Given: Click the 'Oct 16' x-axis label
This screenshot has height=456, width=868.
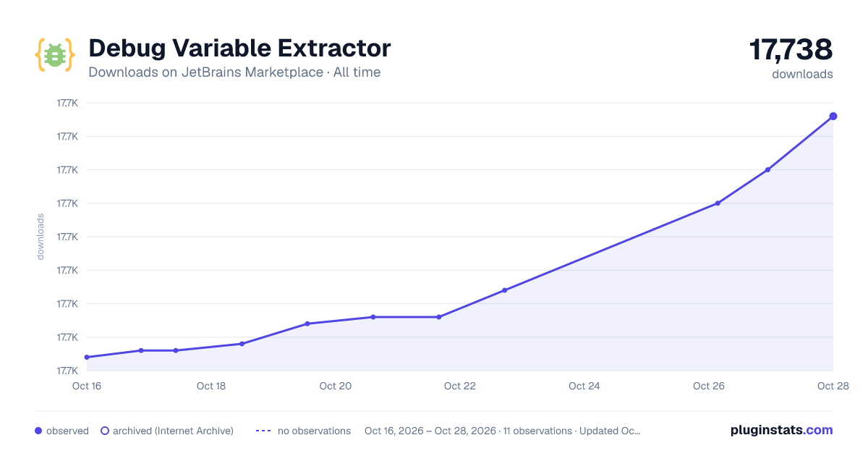Looking at the screenshot, I should point(87,386).
